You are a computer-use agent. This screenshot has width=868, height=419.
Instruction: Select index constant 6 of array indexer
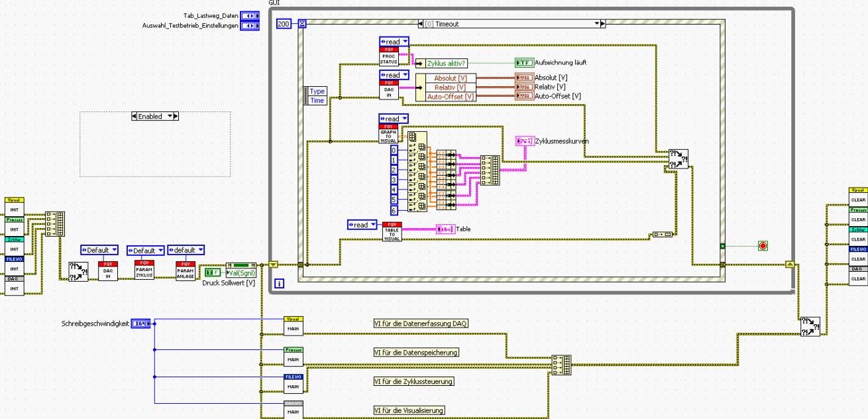pos(394,210)
